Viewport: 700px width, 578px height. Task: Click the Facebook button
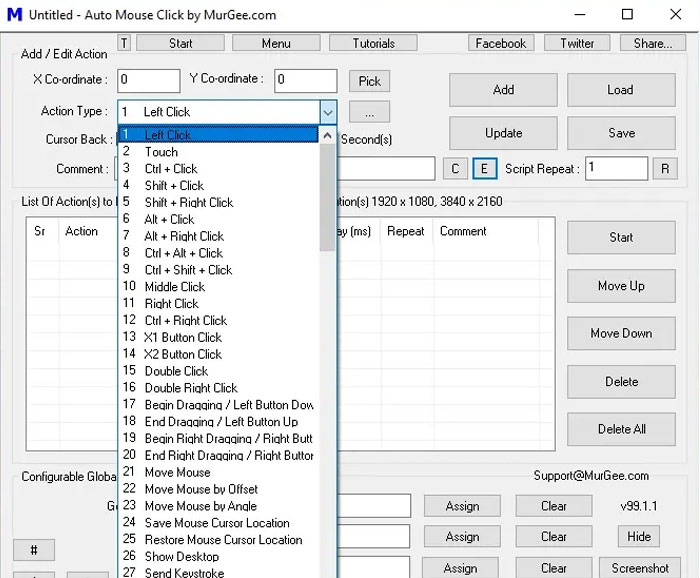(x=501, y=43)
